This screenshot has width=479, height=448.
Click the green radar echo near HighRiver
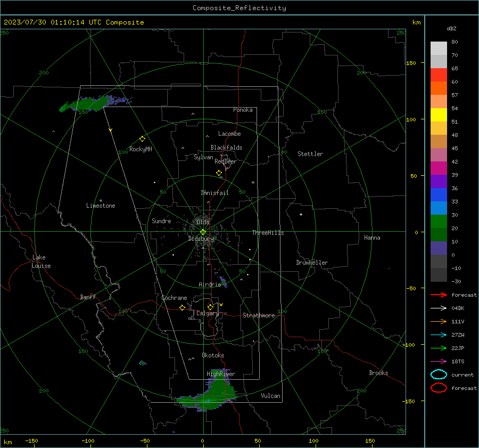coord(211,396)
